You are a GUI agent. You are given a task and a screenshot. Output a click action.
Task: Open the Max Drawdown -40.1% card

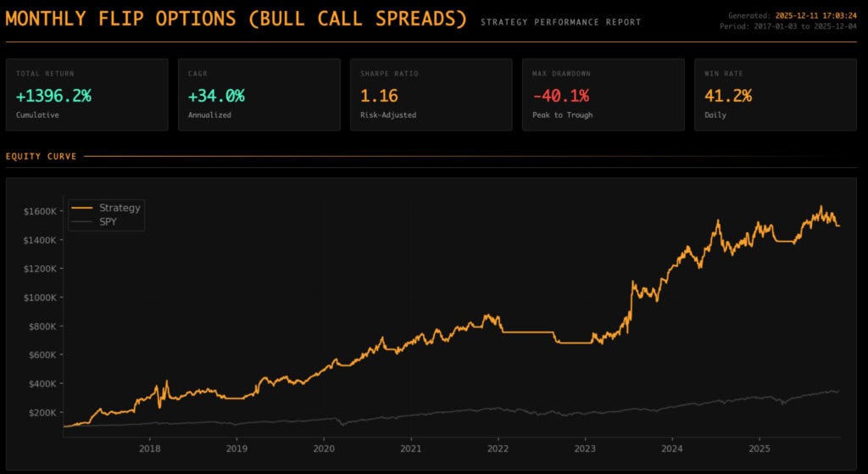click(x=603, y=94)
